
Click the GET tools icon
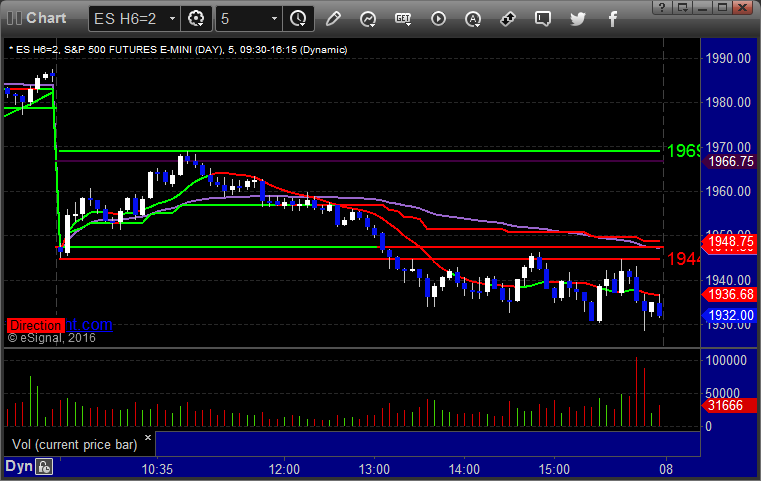(403, 19)
